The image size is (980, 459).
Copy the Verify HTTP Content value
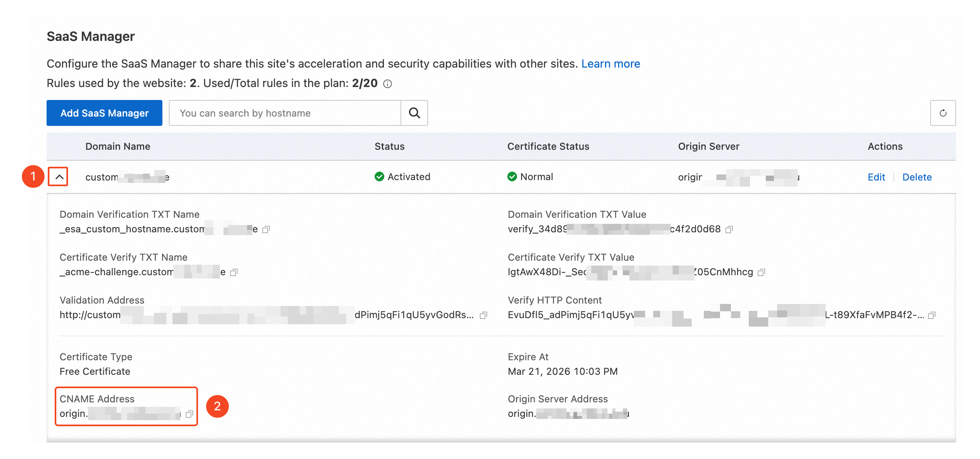(x=932, y=315)
